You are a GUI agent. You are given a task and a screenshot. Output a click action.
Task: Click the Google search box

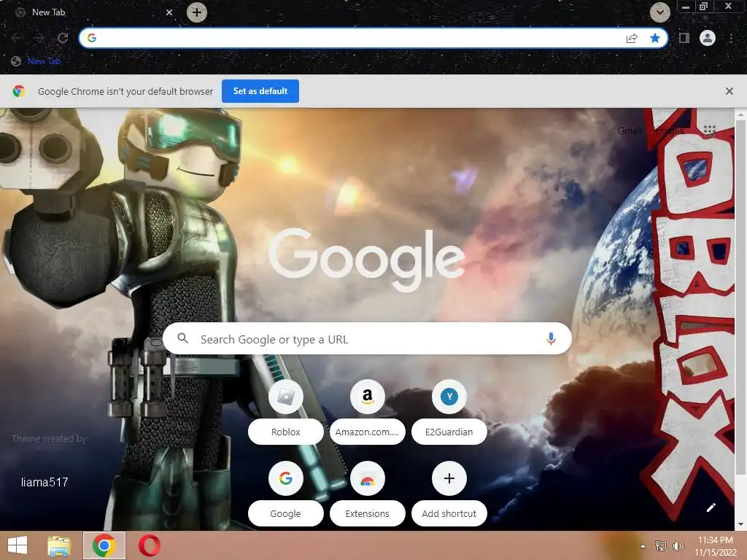[367, 338]
